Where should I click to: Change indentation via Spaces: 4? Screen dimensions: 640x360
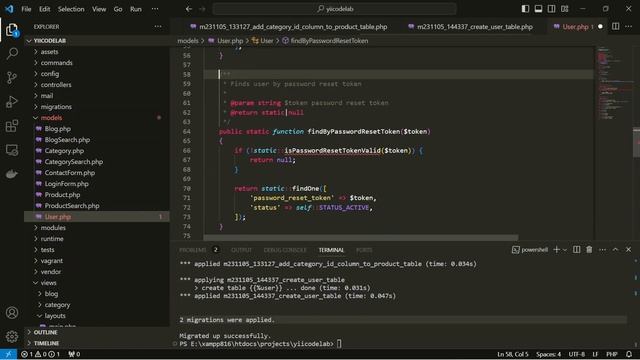tap(548, 354)
